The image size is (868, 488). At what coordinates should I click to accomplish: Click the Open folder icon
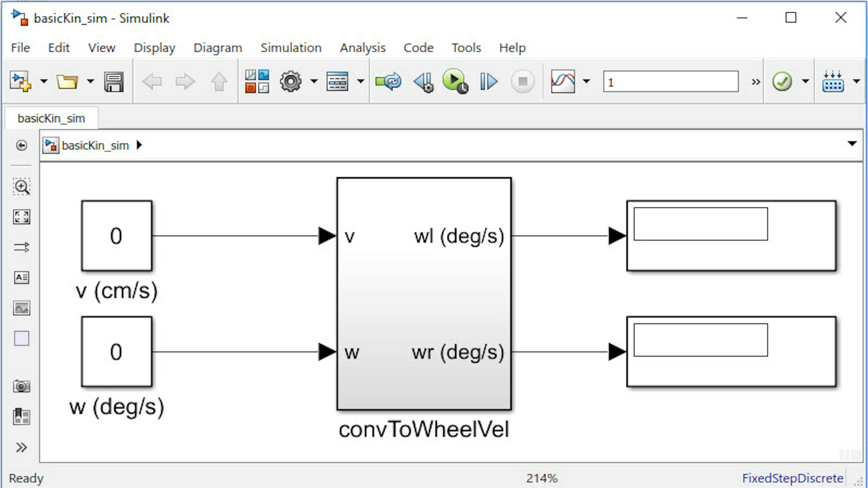pos(67,82)
